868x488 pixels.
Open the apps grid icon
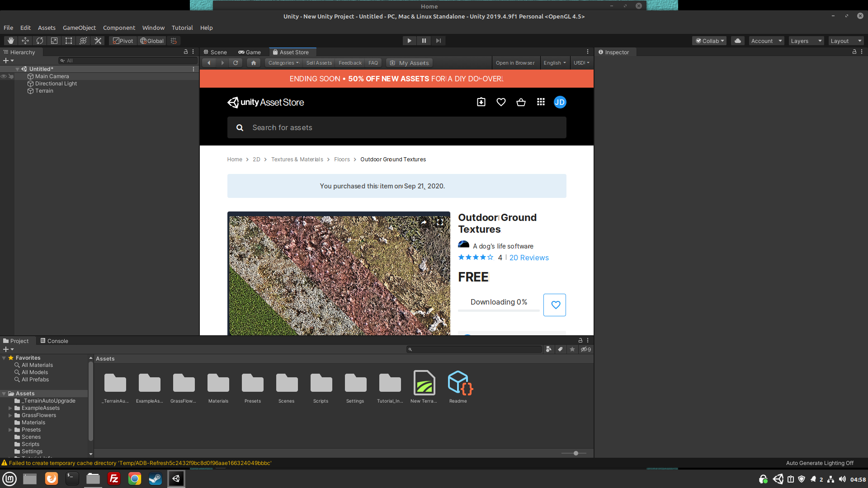pos(541,102)
